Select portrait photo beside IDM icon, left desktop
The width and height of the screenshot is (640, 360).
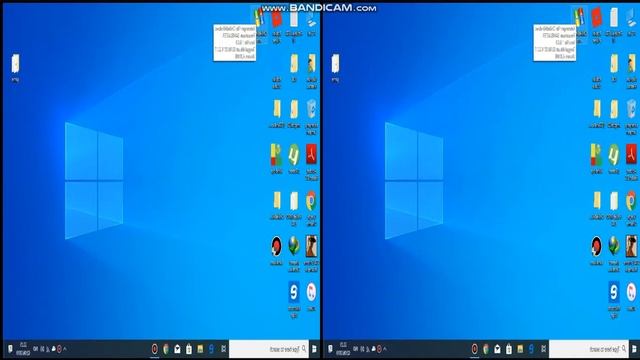click(311, 246)
